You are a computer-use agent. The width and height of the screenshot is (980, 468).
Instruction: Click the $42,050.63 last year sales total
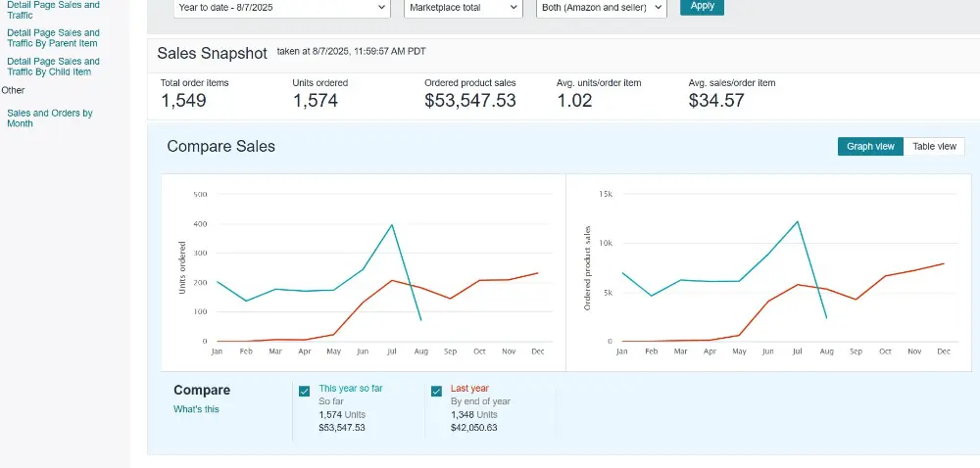[x=473, y=428]
